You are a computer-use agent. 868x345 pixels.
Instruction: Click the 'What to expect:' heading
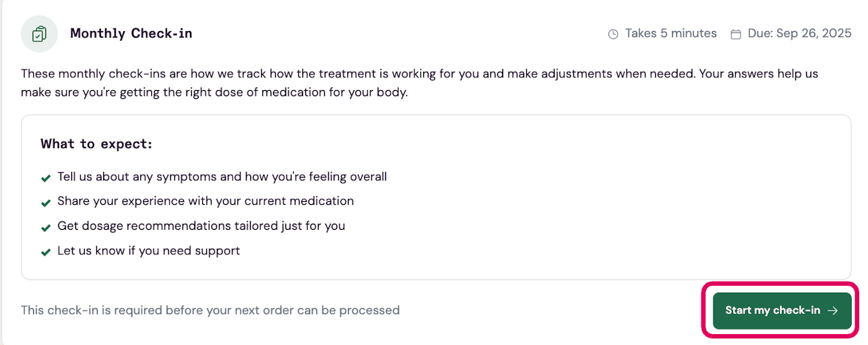click(96, 144)
